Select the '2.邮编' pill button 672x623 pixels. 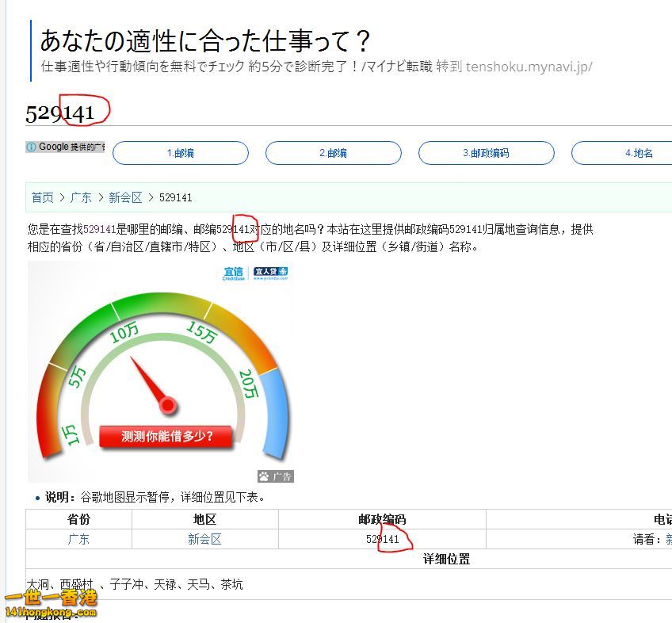pos(334,153)
